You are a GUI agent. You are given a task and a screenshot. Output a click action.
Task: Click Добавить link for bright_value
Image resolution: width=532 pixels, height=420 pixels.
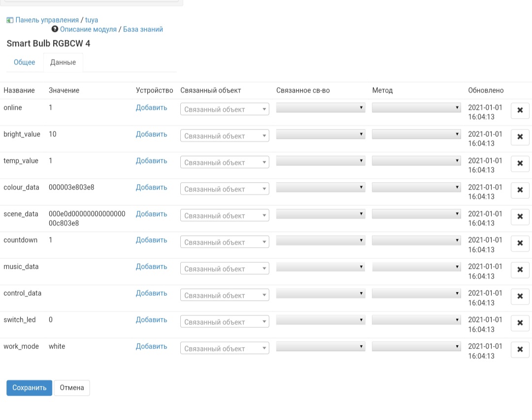point(151,134)
